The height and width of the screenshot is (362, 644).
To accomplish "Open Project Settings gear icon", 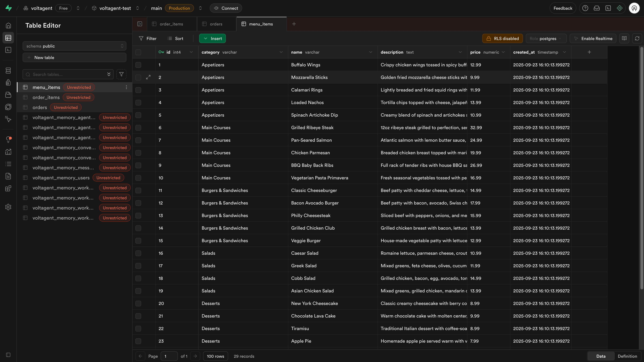I will click(8, 207).
